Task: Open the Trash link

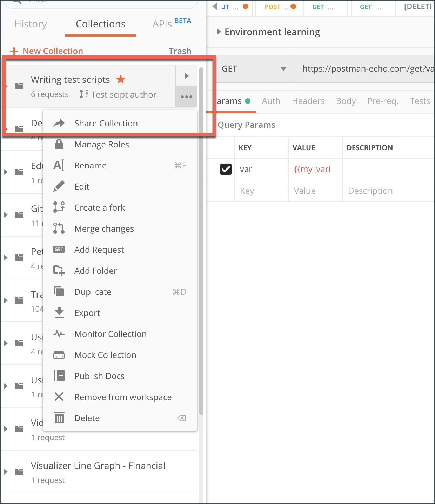Action: coord(180,51)
